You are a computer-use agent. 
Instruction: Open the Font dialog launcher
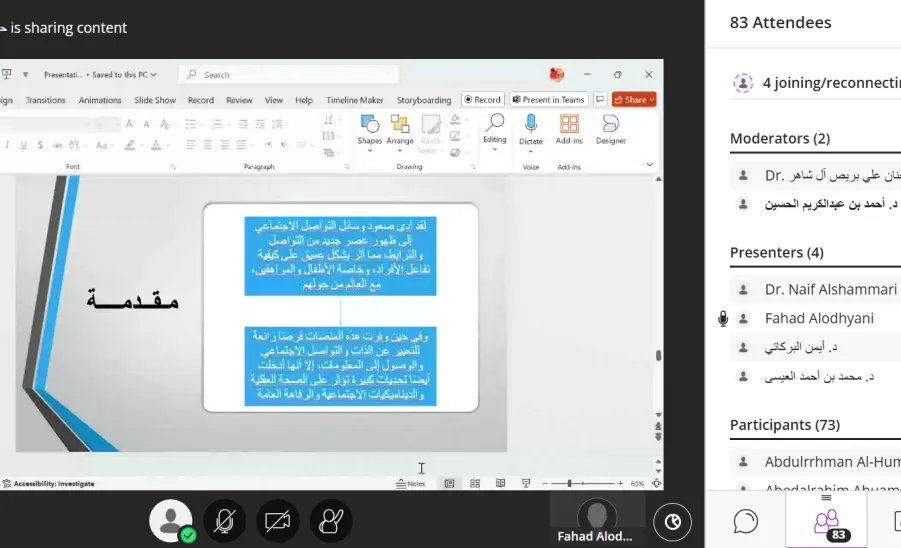coord(173,167)
